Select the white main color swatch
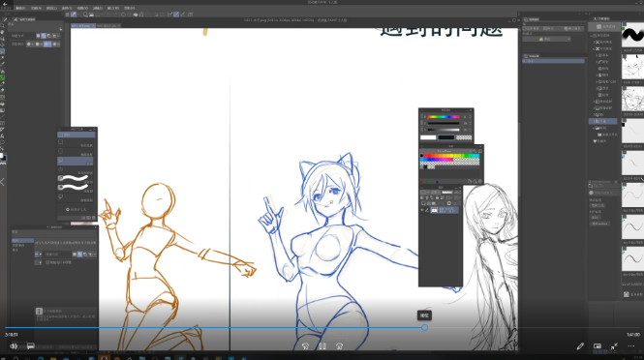Image resolution: width=644 pixels, height=360 pixels. (428, 137)
